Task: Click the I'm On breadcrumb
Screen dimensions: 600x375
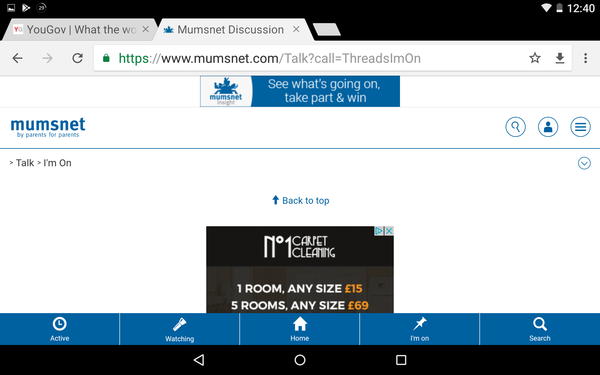Action: click(x=57, y=163)
